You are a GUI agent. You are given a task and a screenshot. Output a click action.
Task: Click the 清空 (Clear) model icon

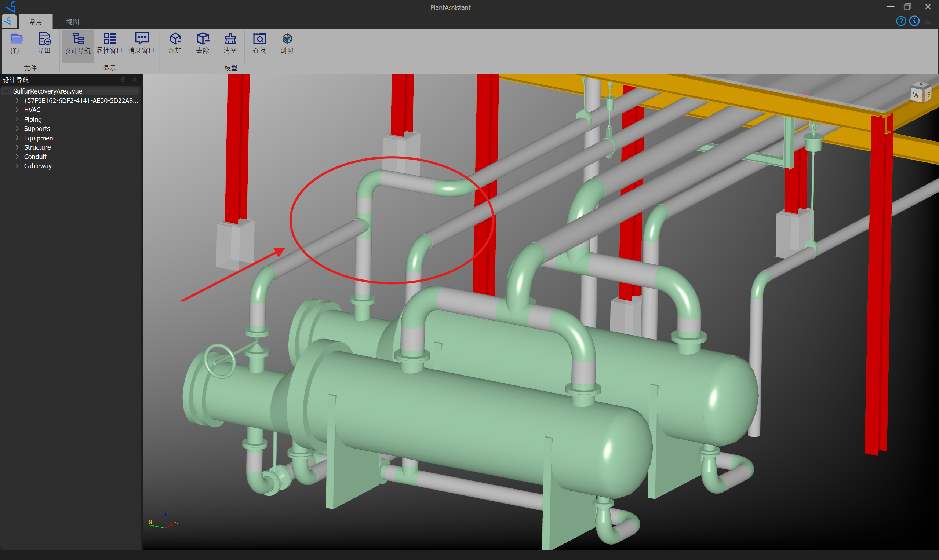pyautogui.click(x=230, y=43)
